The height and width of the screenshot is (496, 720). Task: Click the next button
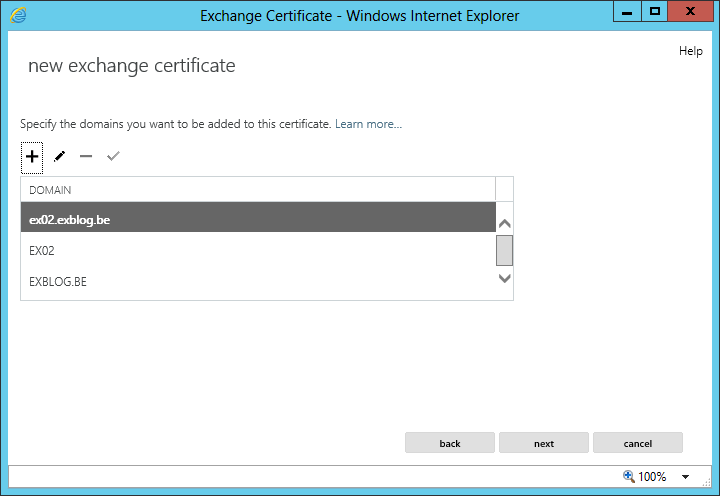click(544, 443)
